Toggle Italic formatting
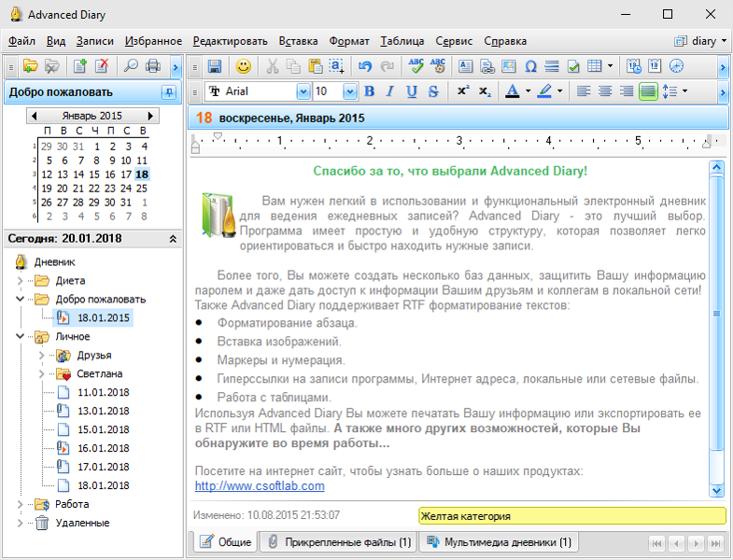Image resolution: width=733 pixels, height=560 pixels. point(390,91)
